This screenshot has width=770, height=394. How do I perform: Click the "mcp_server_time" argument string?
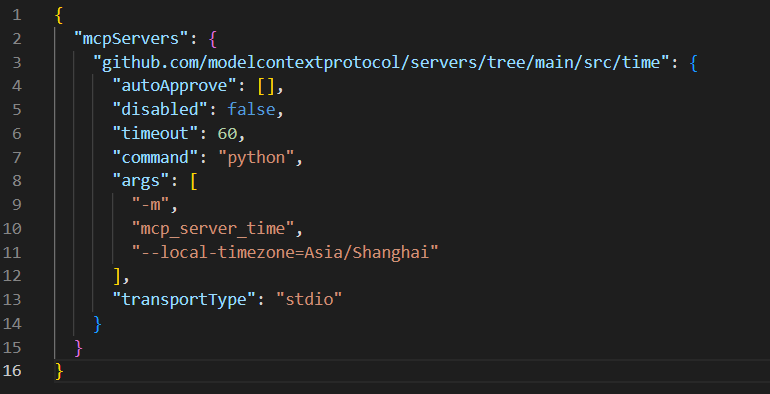coord(214,228)
